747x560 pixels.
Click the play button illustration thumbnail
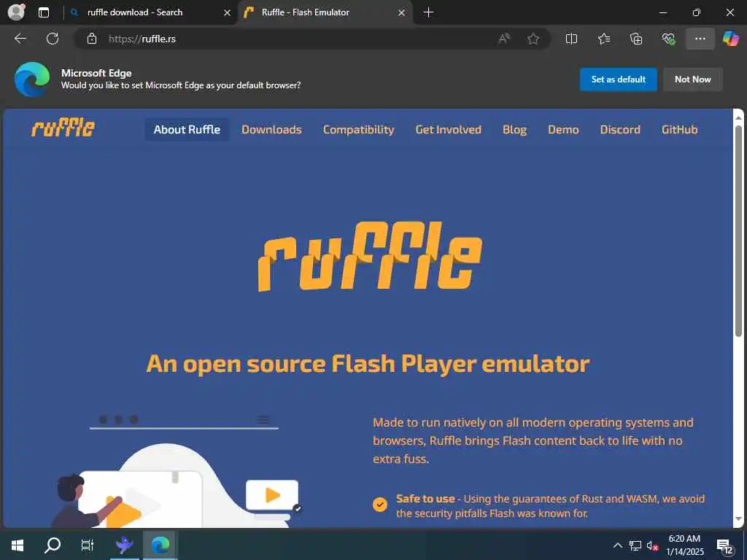[272, 495]
